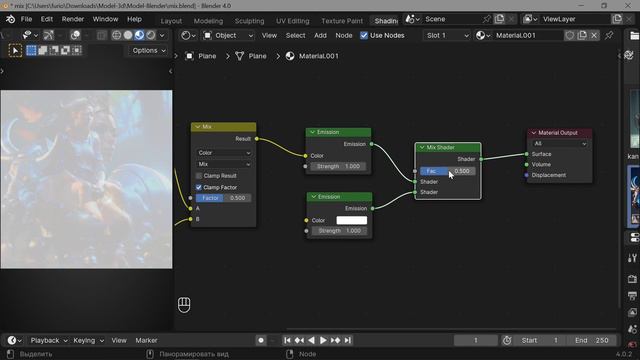Duplicate Material.001 with new-material icon
Screen dimensions: 640x360
[x=582, y=36]
